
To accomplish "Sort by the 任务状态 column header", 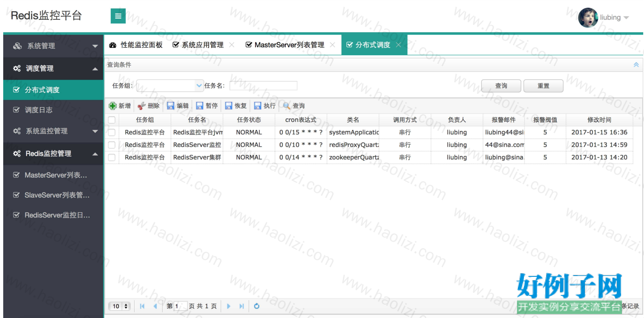I will coord(249,120).
